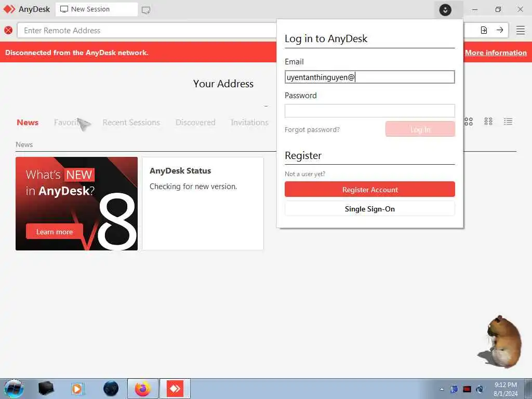
Task: Click the AnyDesk Status card
Action: 203,204
